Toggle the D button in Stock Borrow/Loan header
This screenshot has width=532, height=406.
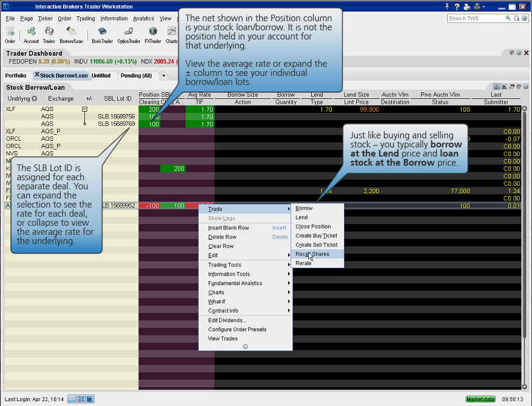(497, 87)
